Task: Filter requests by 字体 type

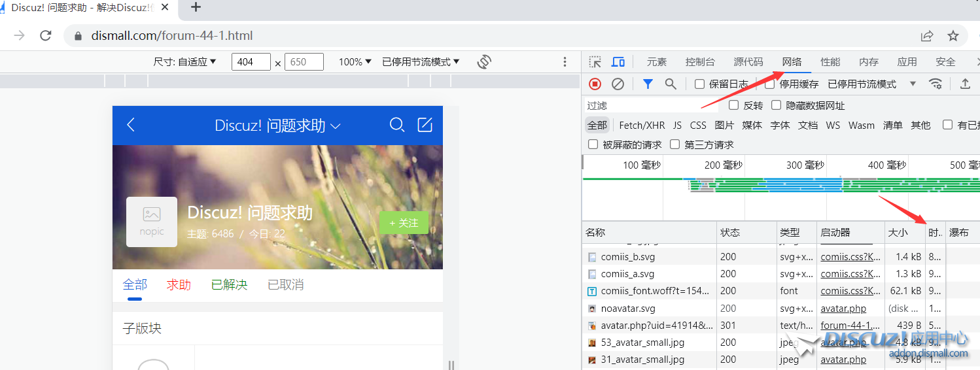Action: coord(780,125)
